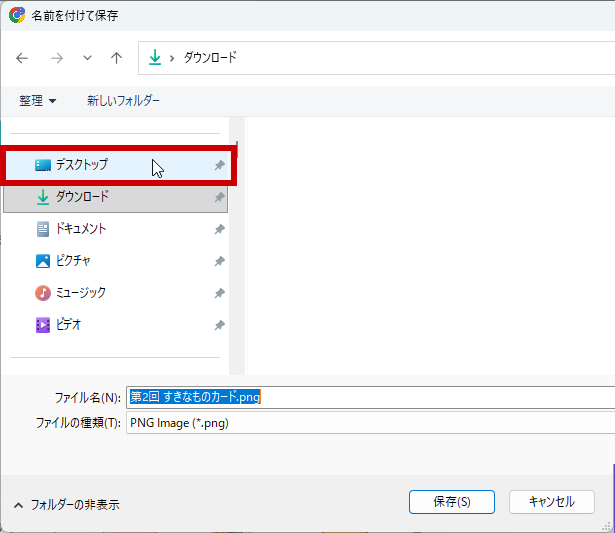Screen dimensions: 615x533
Task: Click the pin icon on the ダウンロード row
Action: click(x=219, y=197)
